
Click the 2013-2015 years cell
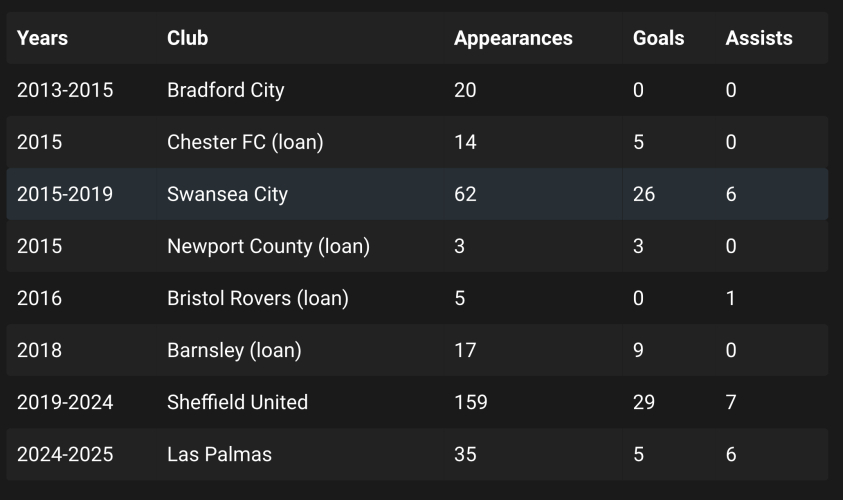65,90
